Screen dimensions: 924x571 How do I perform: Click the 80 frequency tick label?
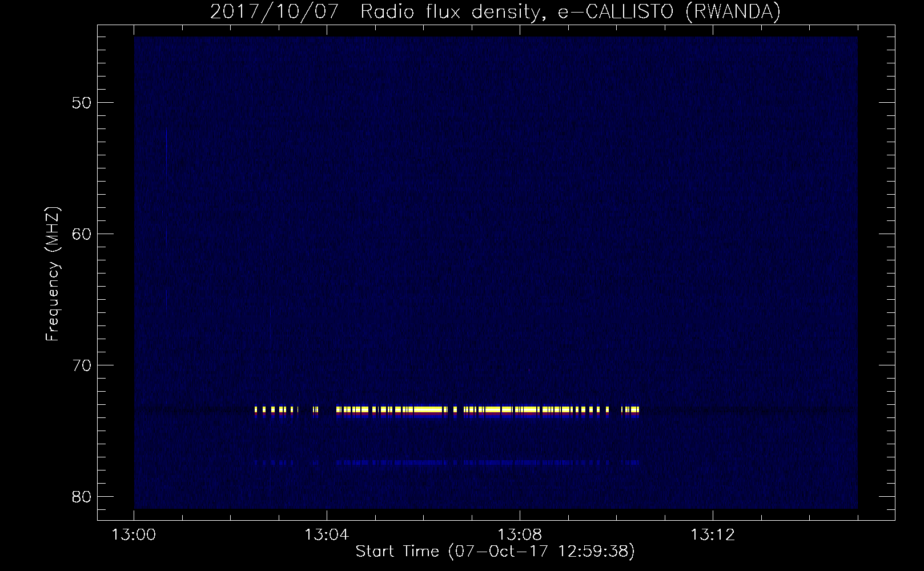(82, 496)
